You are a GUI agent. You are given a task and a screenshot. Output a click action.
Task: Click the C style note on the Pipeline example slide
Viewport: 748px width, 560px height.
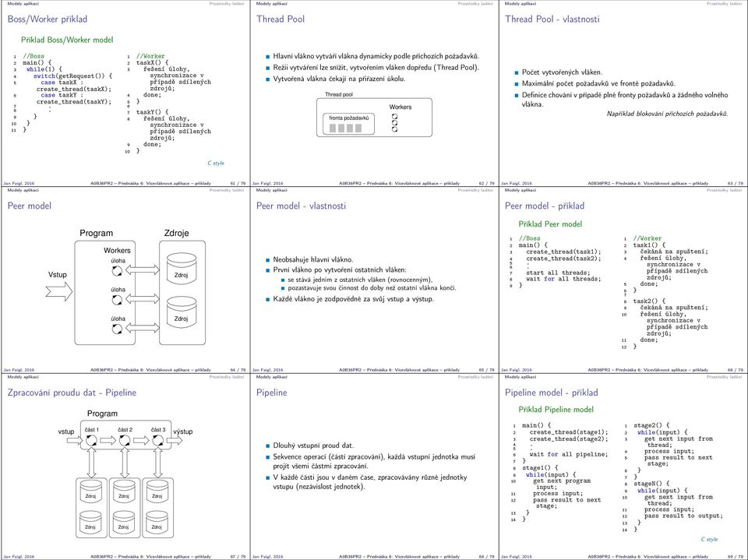click(709, 540)
